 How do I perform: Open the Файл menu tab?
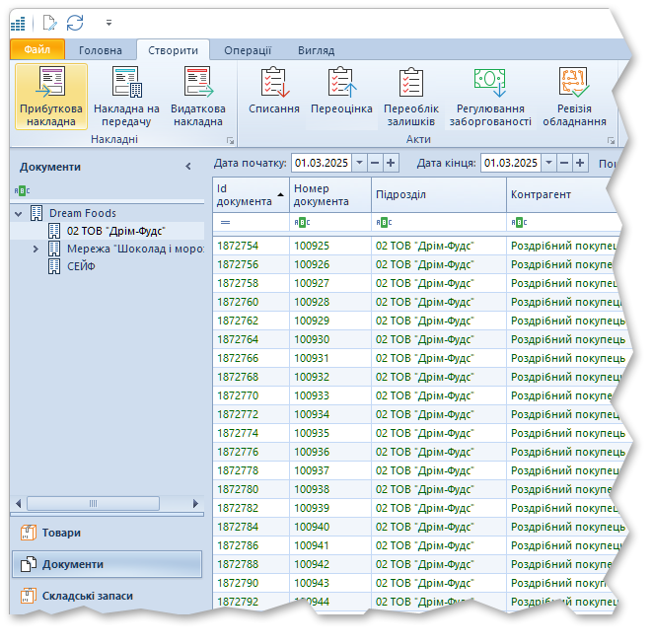[37, 50]
